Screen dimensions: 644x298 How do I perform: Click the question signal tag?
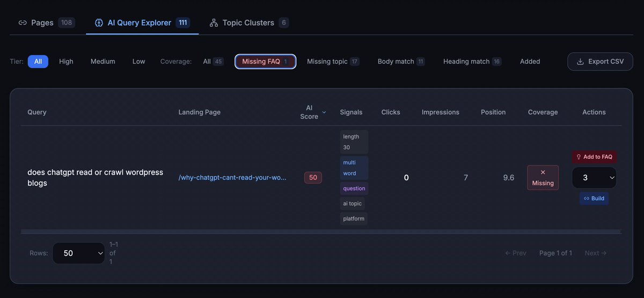(354, 188)
